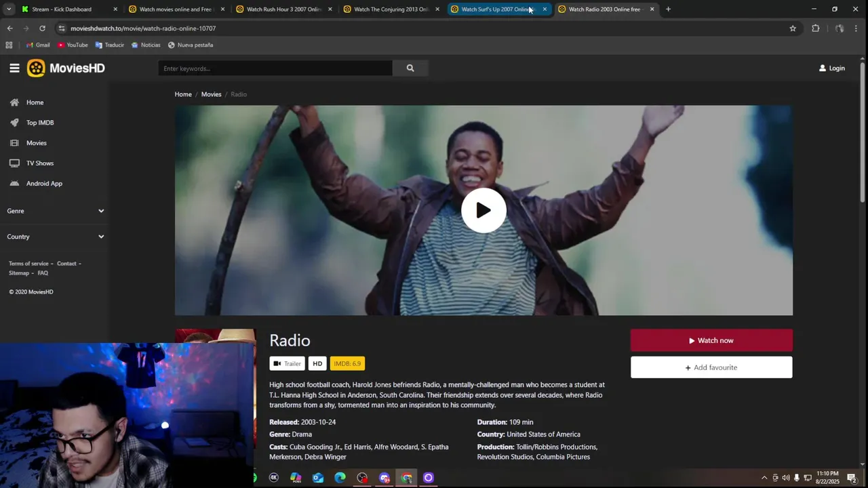
Task: Open Chrome three-dot menu
Action: (x=856, y=28)
